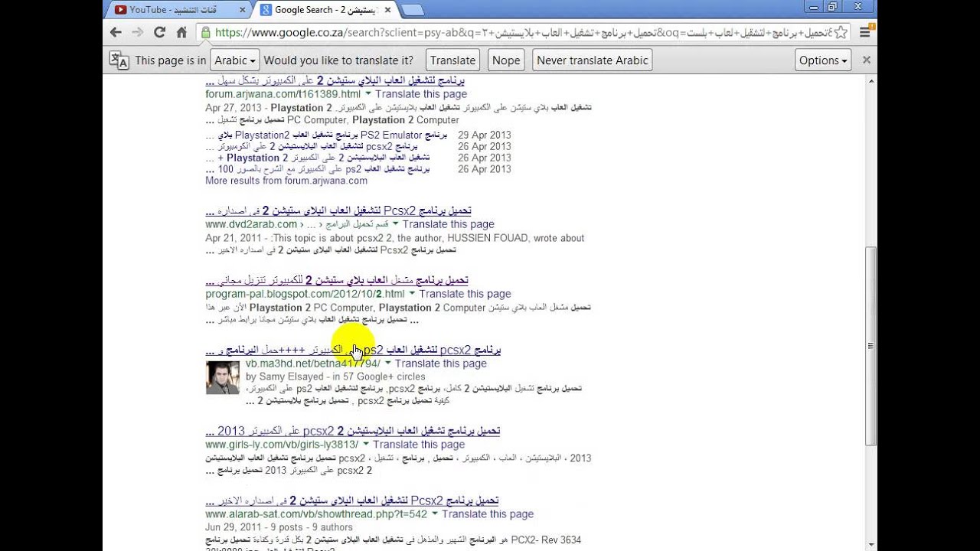980x551 pixels.
Task: Open girls-ly.com pcsx2 2013 result title
Action: pyautogui.click(x=353, y=431)
